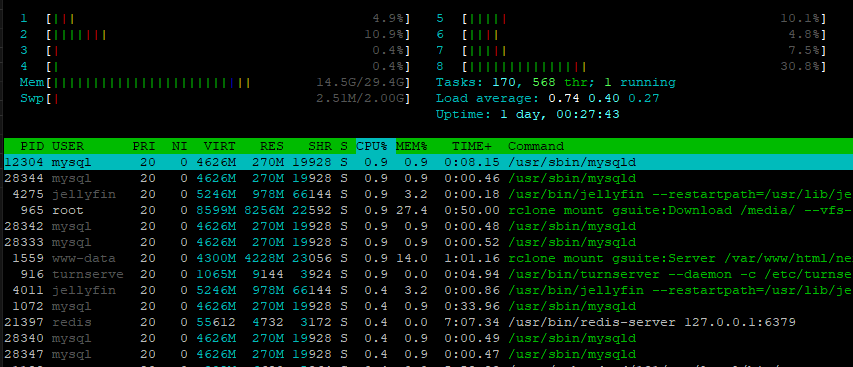Click the 0:50.00 TIME+ value
This screenshot has width=853, height=367.
(472, 210)
